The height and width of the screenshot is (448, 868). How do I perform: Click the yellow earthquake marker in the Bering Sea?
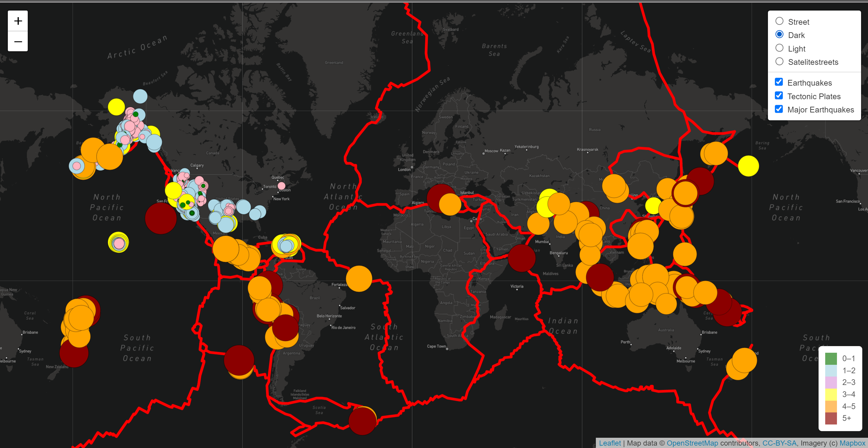pyautogui.click(x=749, y=167)
